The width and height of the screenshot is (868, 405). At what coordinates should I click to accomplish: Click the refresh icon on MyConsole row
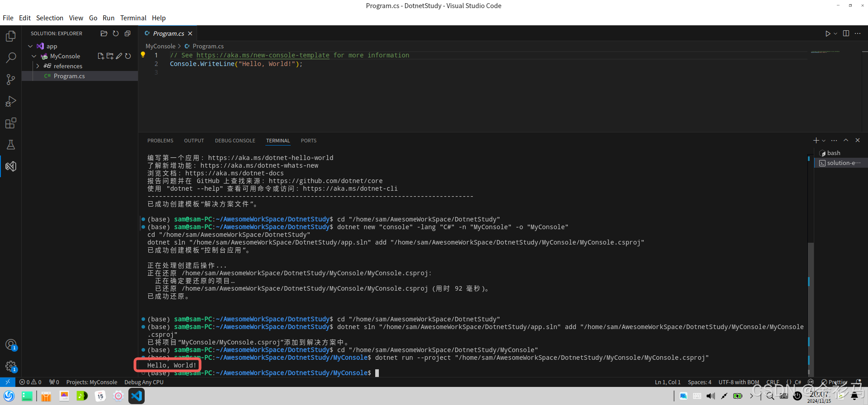(x=128, y=56)
